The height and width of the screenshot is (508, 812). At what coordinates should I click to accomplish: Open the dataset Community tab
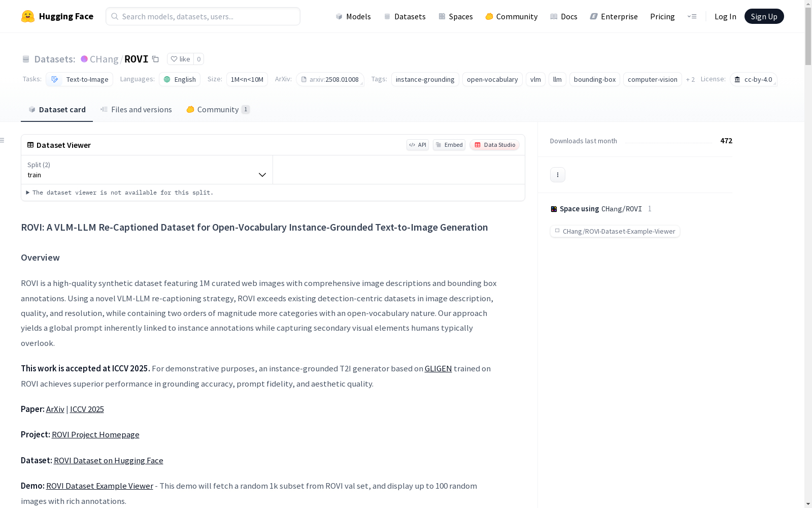coord(218,110)
